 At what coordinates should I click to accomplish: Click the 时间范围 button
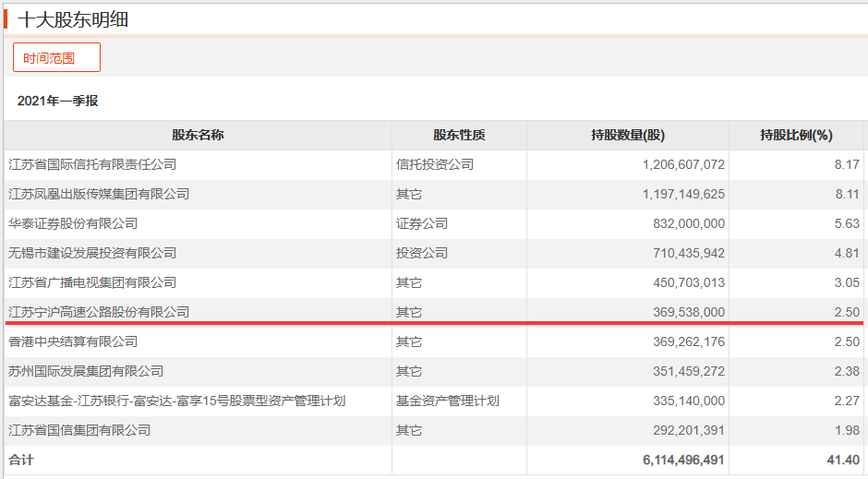[56, 58]
